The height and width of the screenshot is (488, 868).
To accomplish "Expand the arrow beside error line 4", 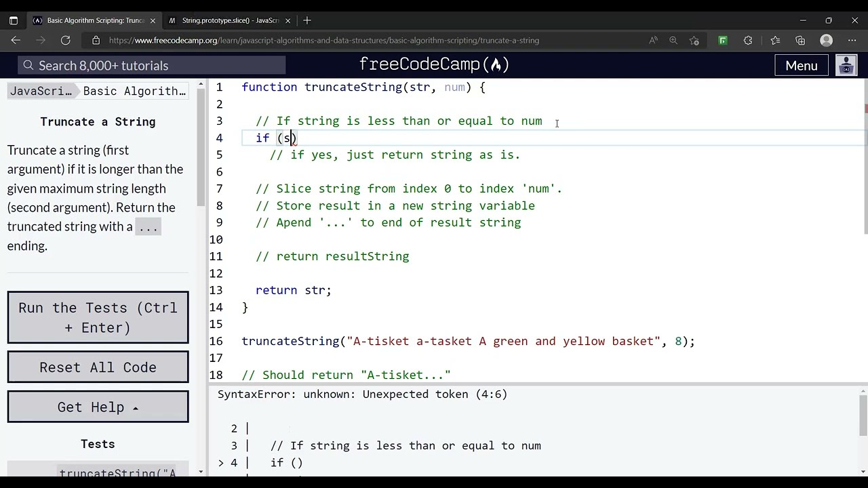I will (221, 463).
